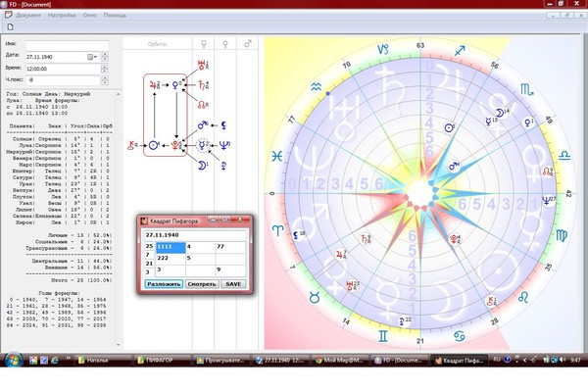This screenshot has width=588, height=391.
Task: Select the Sagittarius sign on the wheel
Action: (460, 50)
